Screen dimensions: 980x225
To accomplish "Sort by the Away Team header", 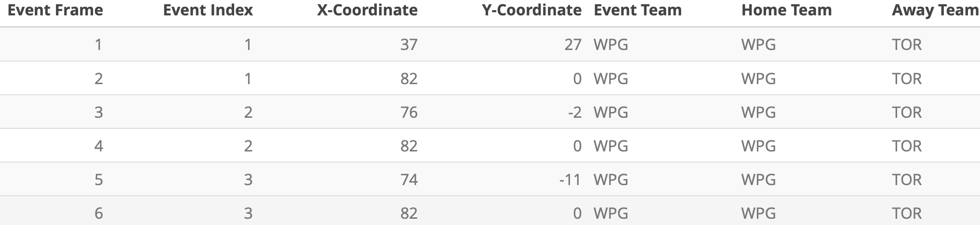I will [x=935, y=11].
